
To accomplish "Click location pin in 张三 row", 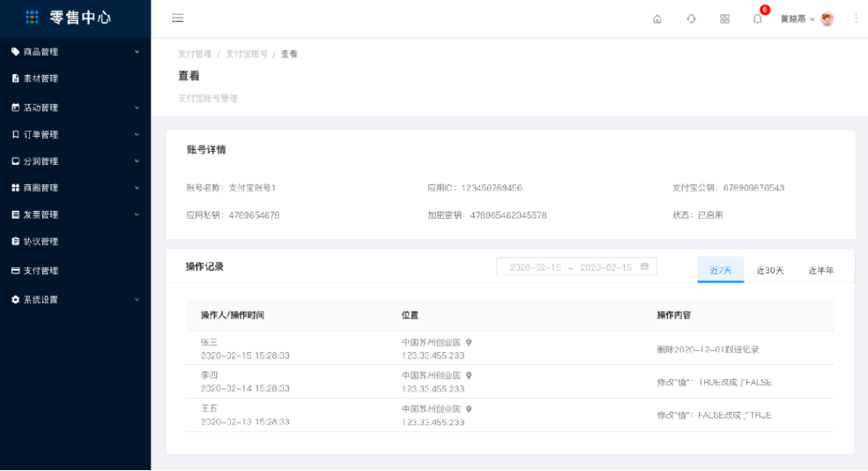I will coord(469,342).
